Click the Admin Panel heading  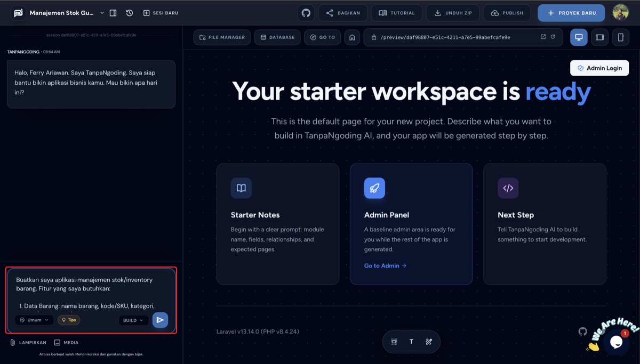click(387, 215)
